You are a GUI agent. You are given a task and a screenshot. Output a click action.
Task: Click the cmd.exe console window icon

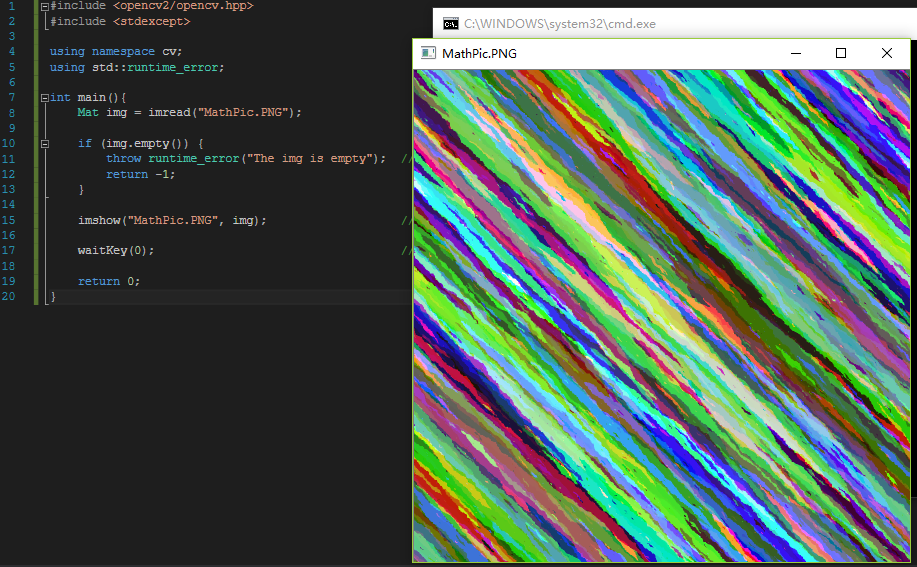point(450,24)
